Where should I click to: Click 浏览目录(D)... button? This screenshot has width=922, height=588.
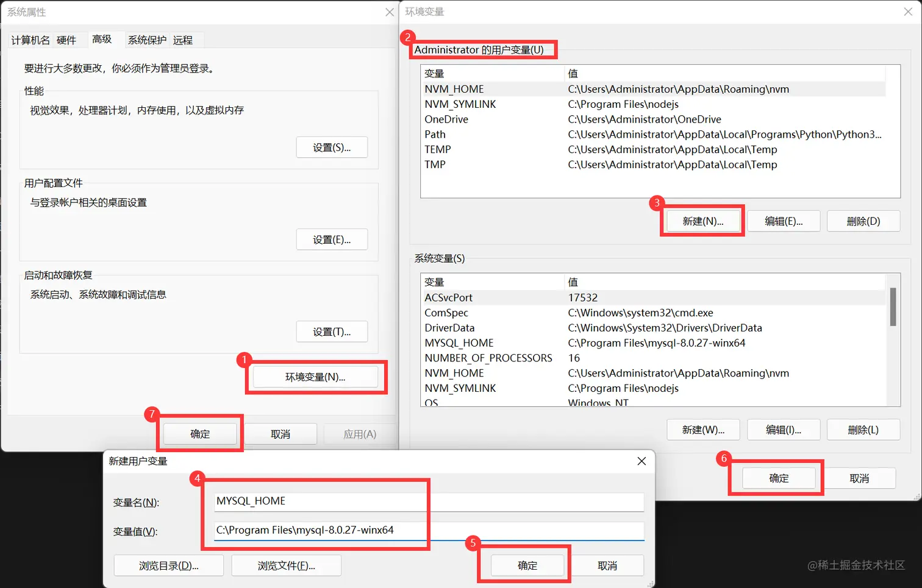pos(169,565)
